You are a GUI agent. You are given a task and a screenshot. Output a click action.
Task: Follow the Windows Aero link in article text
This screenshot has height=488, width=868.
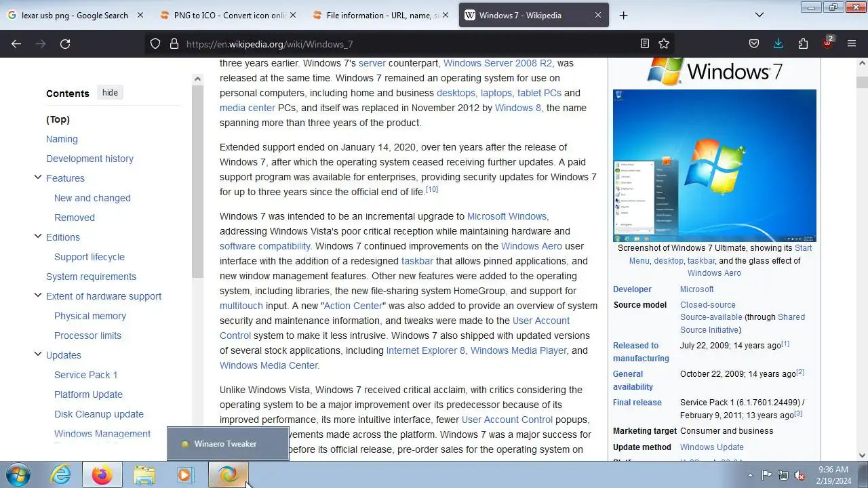(532, 246)
